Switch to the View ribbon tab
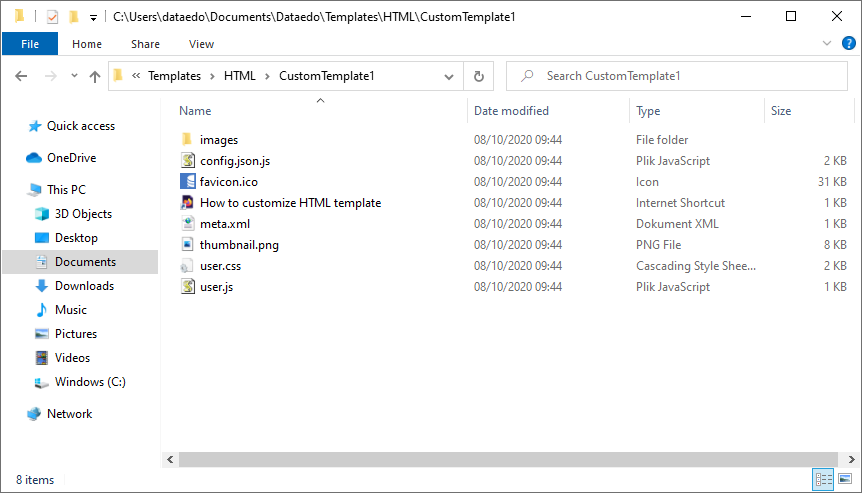 coord(201,44)
